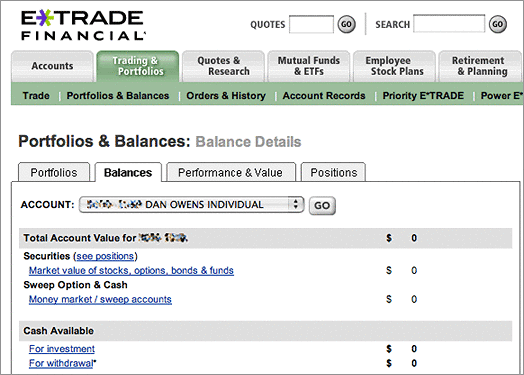Open Market value of stocks, options link
This screenshot has height=375, width=524.
pyautogui.click(x=131, y=271)
